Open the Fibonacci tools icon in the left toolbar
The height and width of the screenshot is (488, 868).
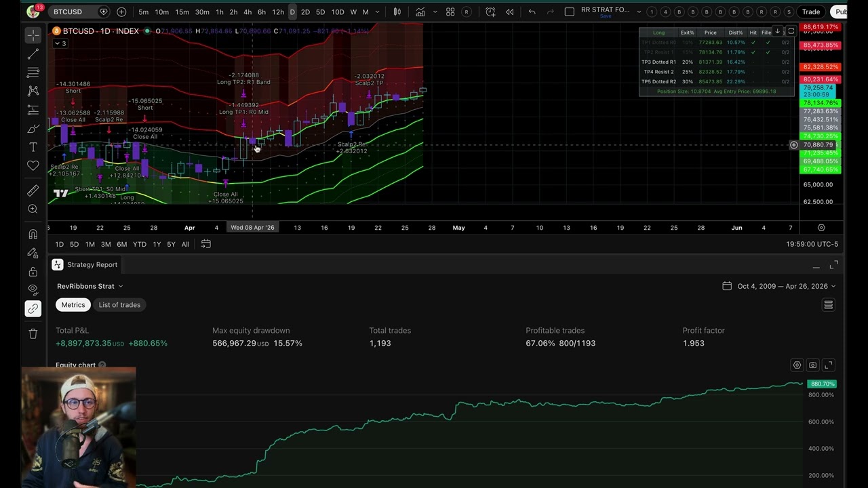tap(33, 73)
